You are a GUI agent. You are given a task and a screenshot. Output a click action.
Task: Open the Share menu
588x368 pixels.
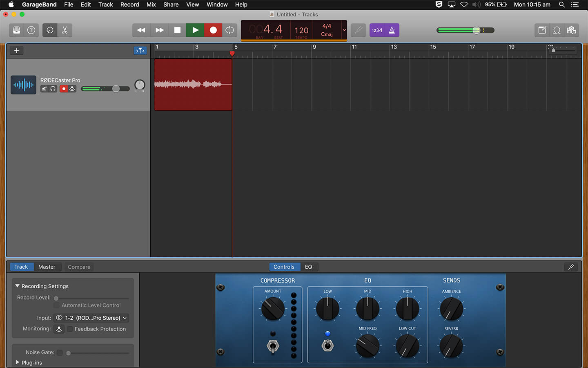(x=171, y=4)
